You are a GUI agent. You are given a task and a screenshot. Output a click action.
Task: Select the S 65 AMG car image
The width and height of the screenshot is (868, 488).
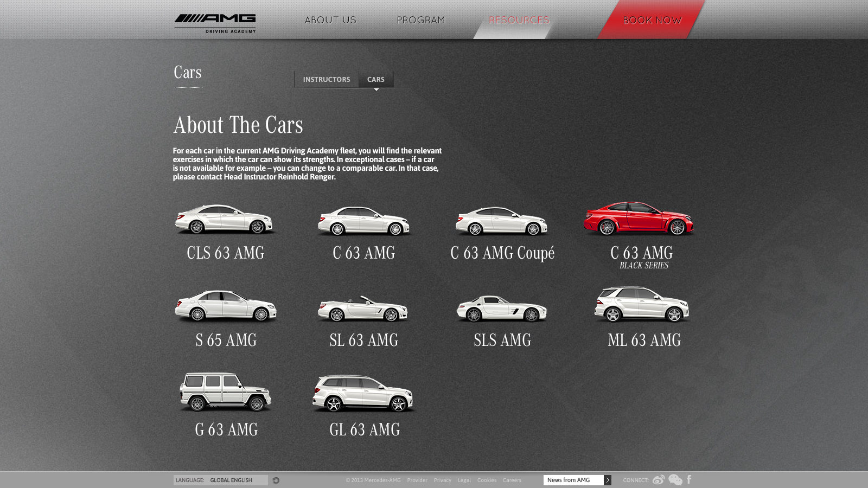click(x=226, y=305)
